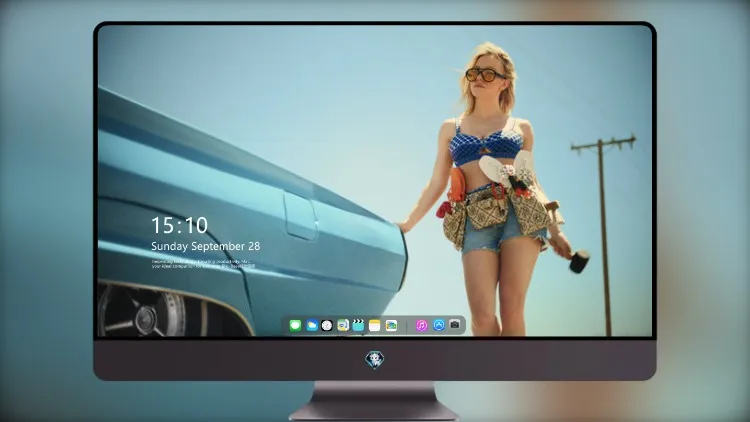Viewport: 750px width, 422px height.
Task: Open the Weather app in dock
Action: (312, 325)
